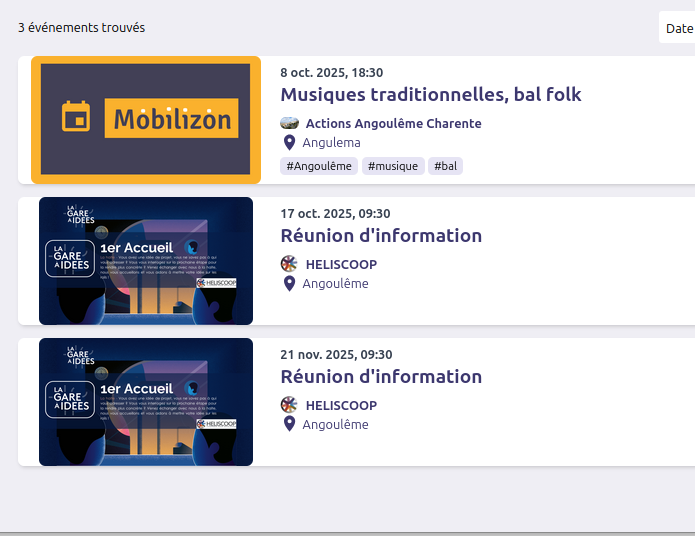Choose the #bal tag
This screenshot has width=695, height=536.
click(x=445, y=166)
